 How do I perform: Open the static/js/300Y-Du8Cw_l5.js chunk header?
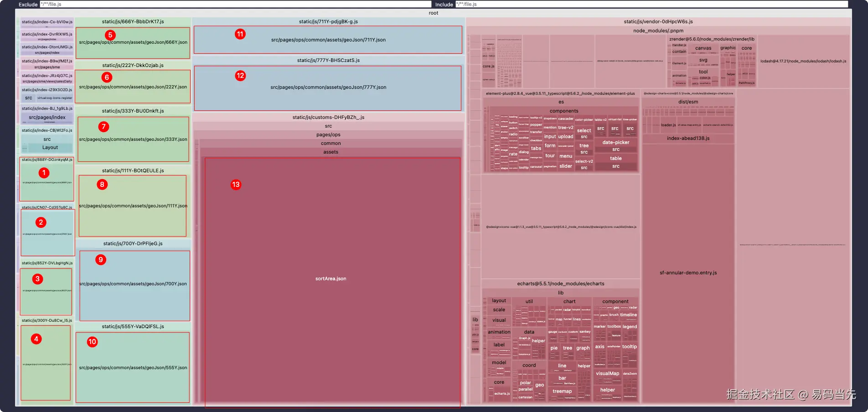click(47, 320)
